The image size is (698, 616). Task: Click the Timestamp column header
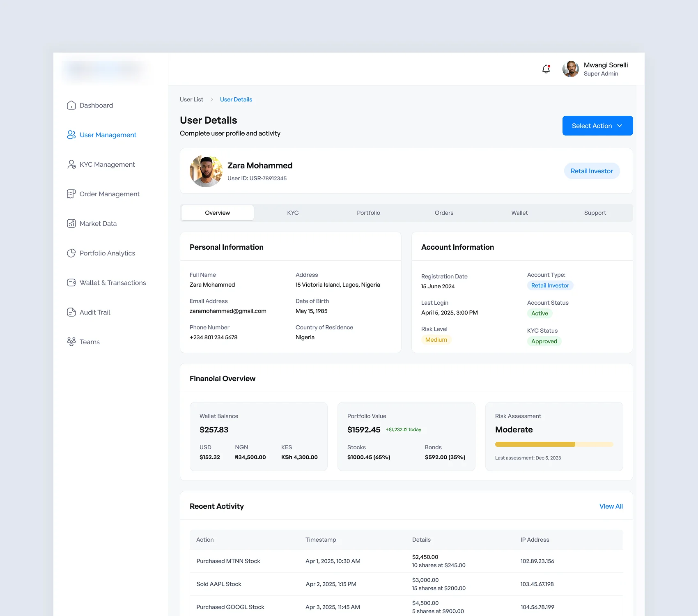[321, 540]
